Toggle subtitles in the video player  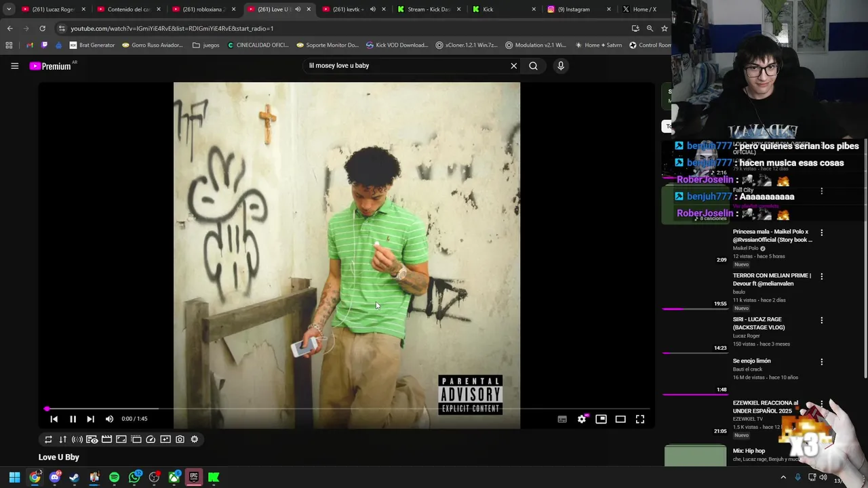click(x=562, y=419)
